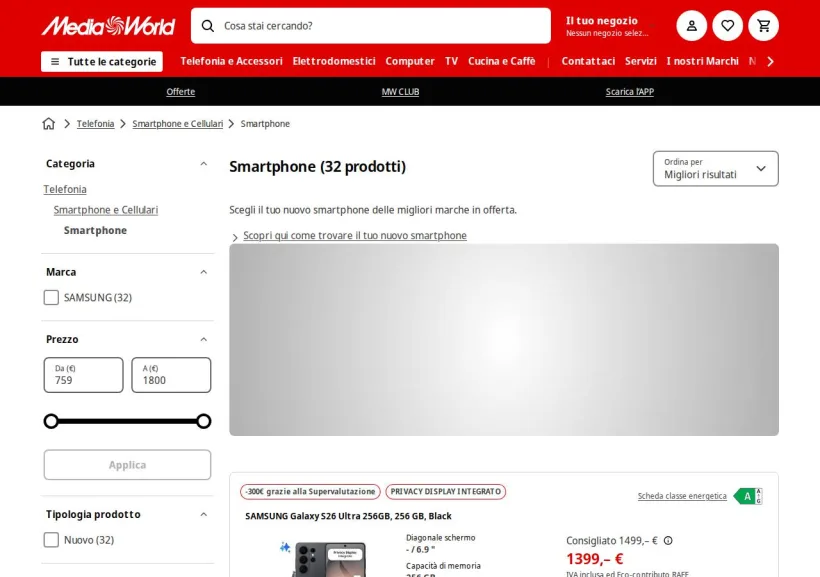Select Smartphone e Cellulari in sidebar
This screenshot has width=820, height=577.
106,210
